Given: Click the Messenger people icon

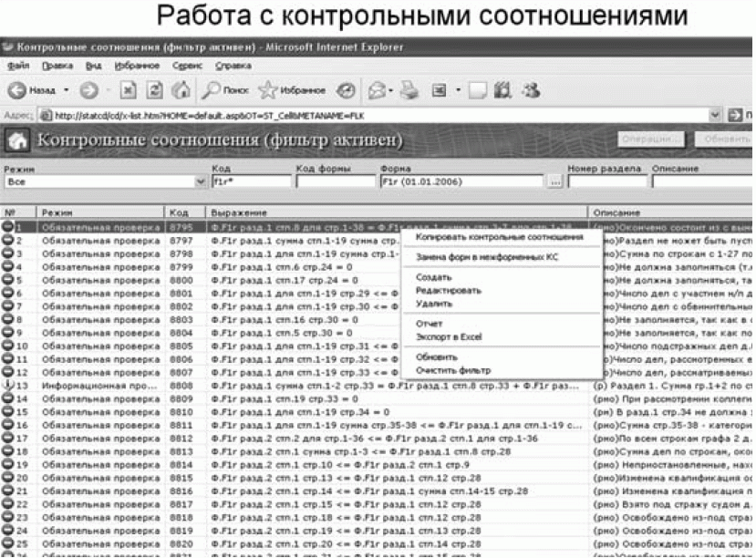Looking at the screenshot, I should [532, 90].
